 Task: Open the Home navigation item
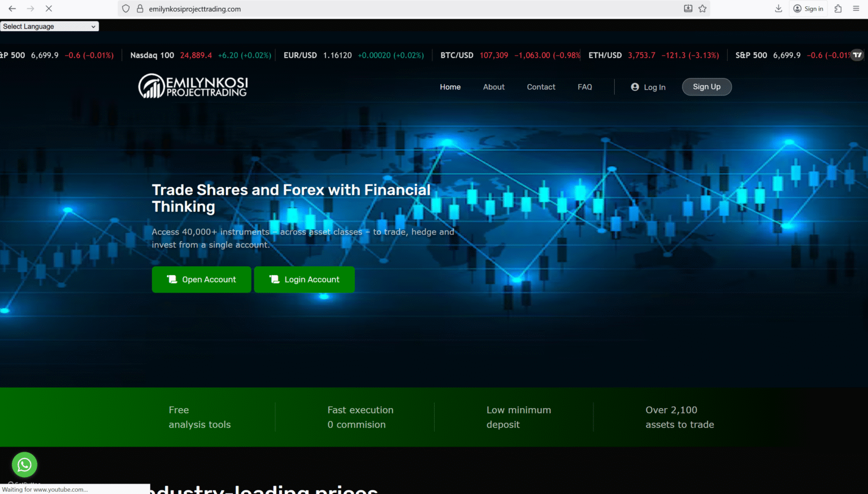click(x=450, y=87)
